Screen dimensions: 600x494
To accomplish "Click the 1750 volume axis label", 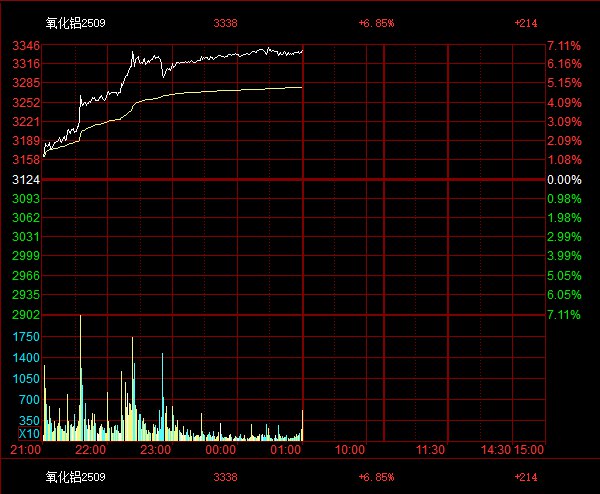I will click(26, 337).
